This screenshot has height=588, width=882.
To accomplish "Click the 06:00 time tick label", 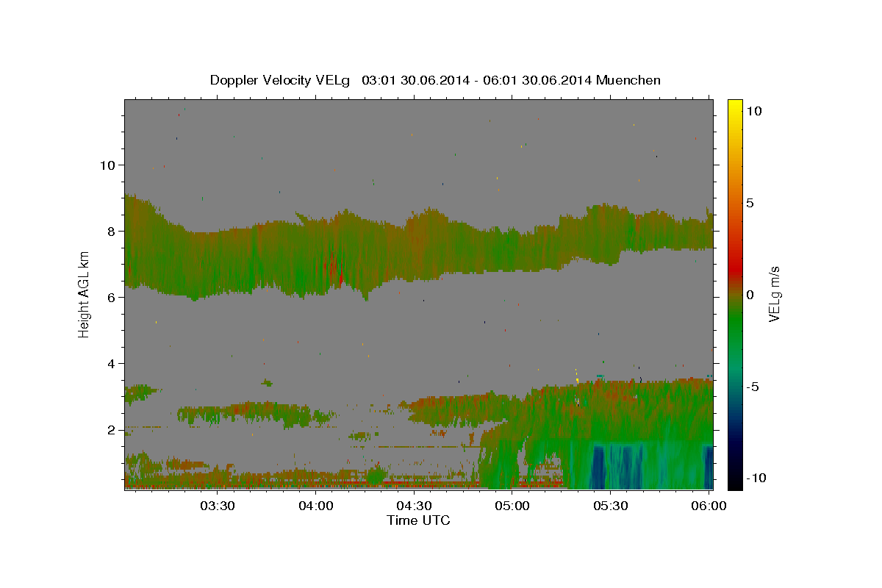I will 709,506.
